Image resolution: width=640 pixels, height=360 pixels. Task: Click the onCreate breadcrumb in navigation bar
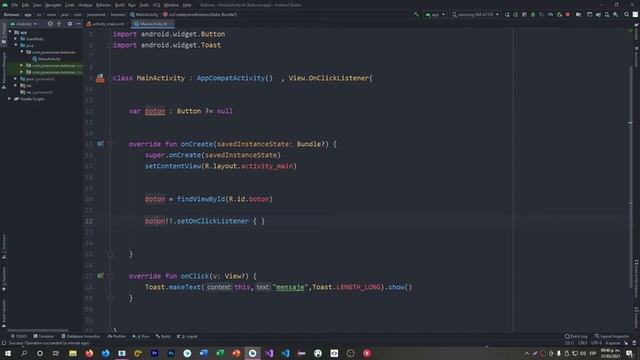coord(200,14)
